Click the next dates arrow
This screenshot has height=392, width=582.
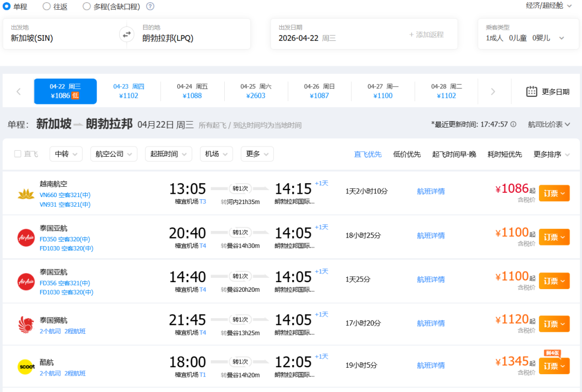point(493,92)
